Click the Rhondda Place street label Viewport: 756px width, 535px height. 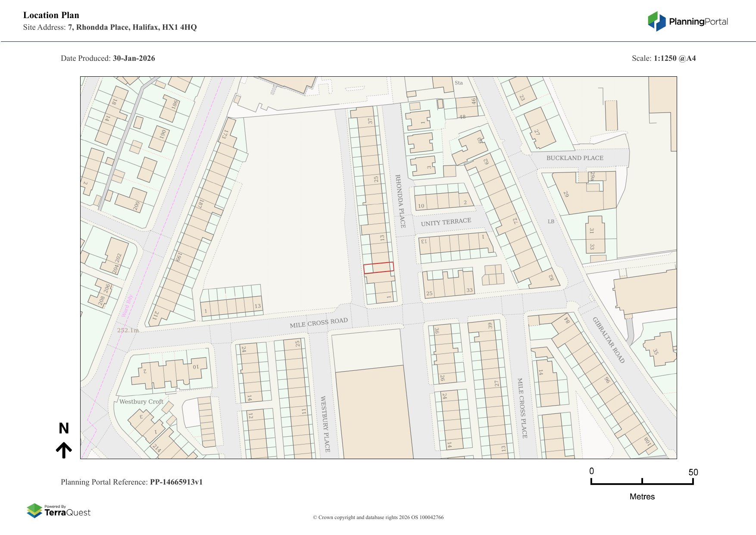pyautogui.click(x=400, y=201)
